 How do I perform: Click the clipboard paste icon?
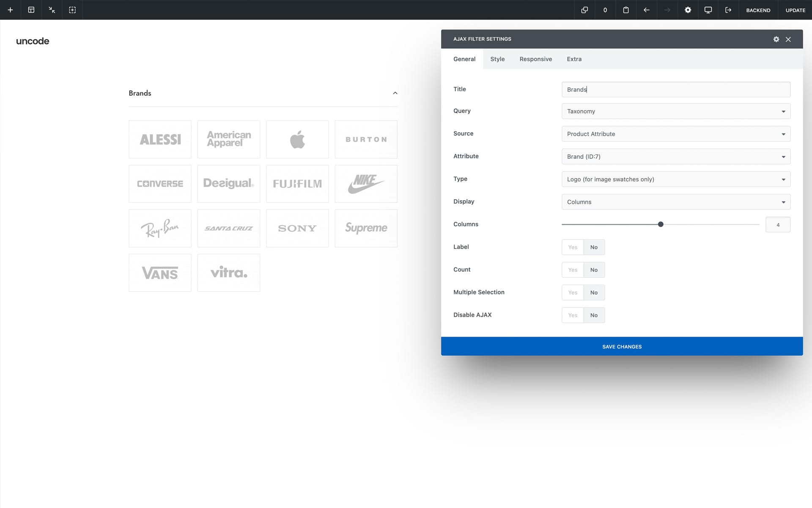(x=625, y=10)
